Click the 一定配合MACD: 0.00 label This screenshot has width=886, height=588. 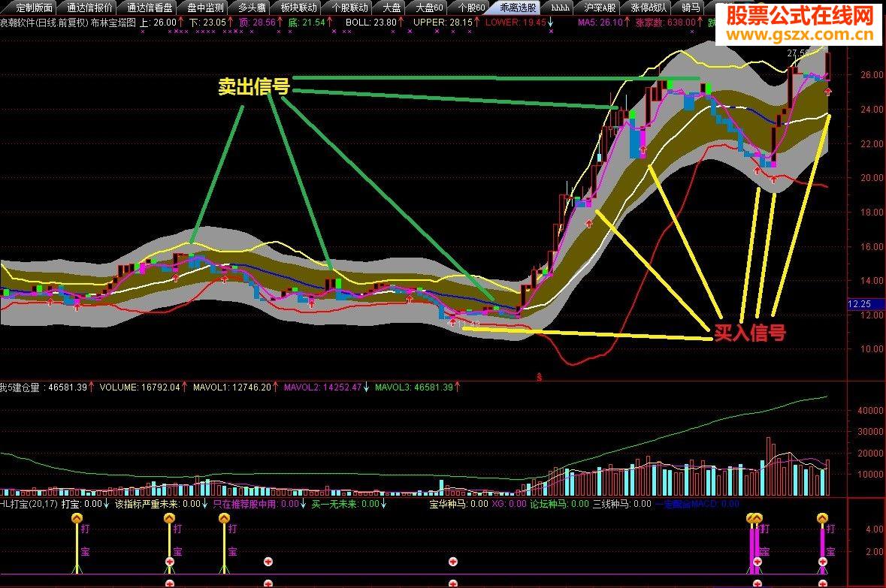click(697, 504)
